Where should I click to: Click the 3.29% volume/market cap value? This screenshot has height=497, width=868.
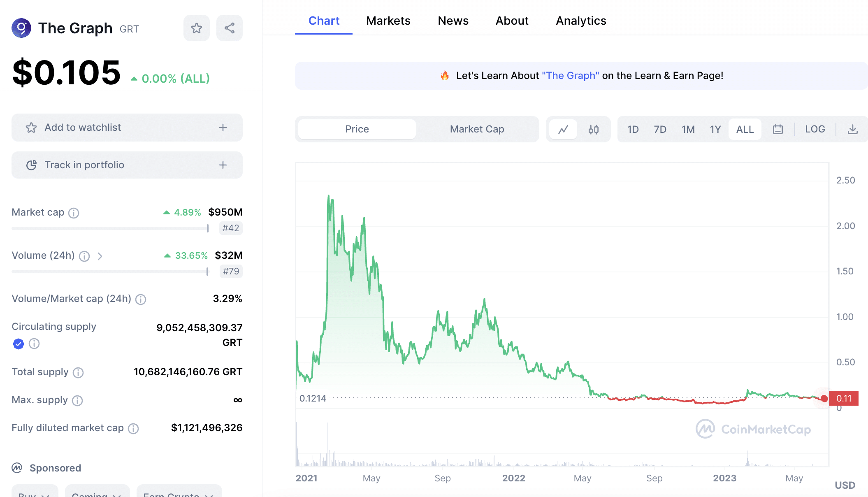(x=227, y=299)
